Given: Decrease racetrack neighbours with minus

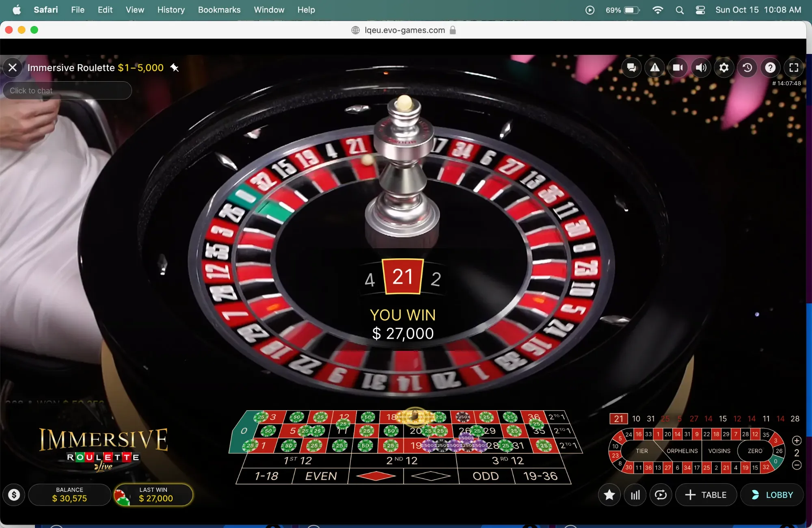Looking at the screenshot, I should pos(797,465).
